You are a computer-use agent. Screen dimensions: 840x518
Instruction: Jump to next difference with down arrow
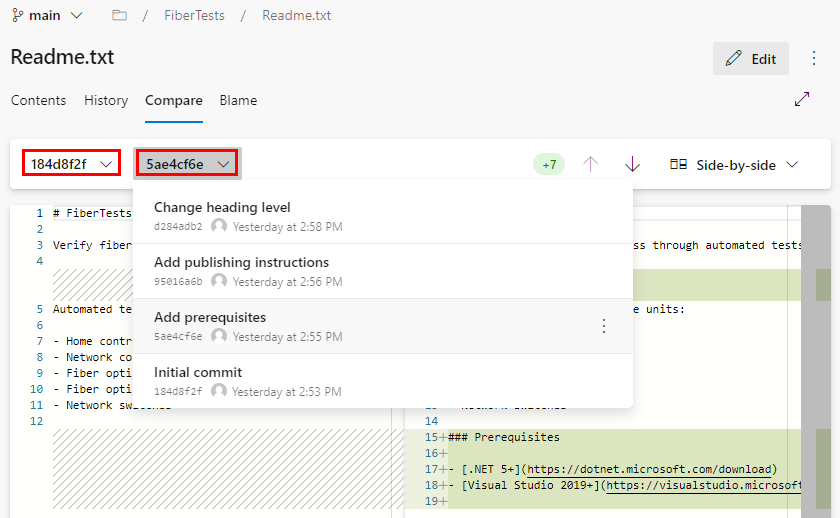coord(632,164)
